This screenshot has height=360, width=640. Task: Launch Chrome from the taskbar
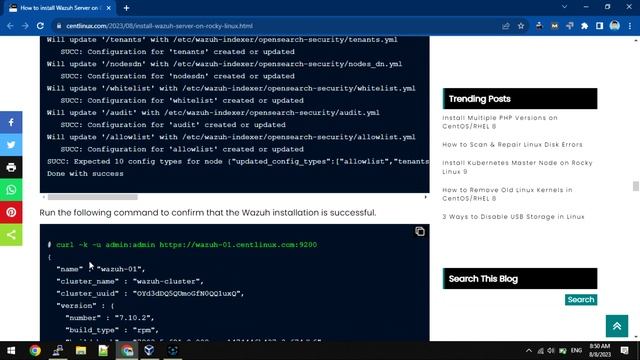35,350
